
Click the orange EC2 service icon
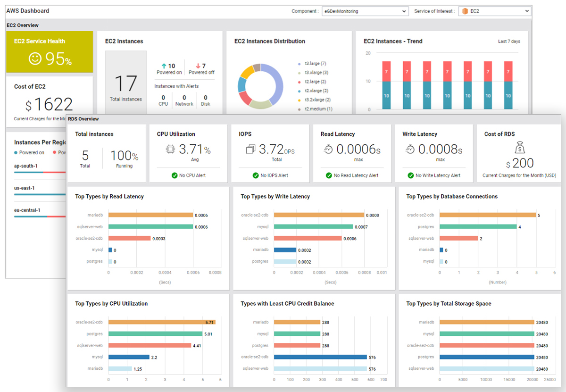(x=465, y=11)
